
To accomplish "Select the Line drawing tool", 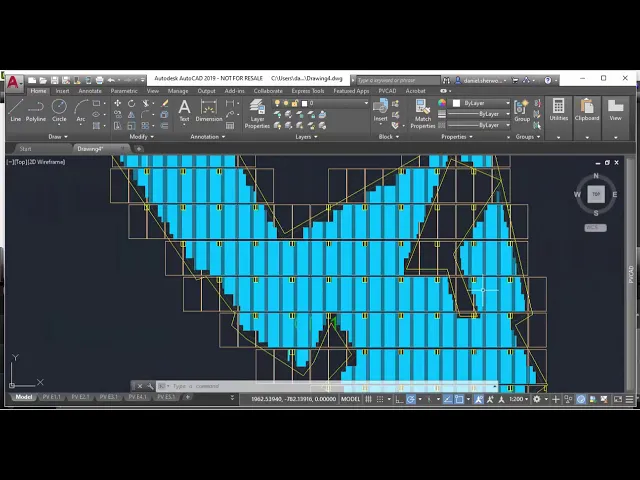I will pyautogui.click(x=16, y=110).
